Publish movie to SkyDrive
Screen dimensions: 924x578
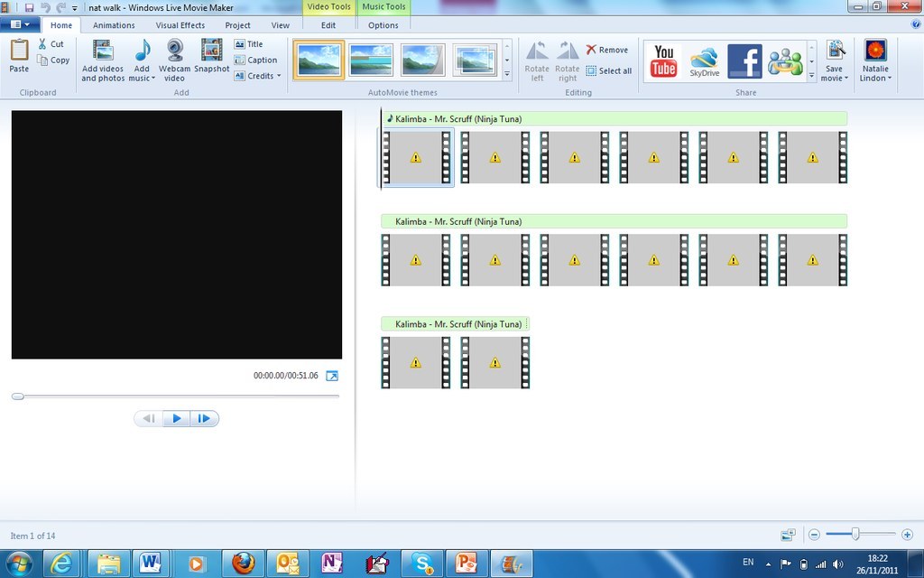tap(704, 61)
